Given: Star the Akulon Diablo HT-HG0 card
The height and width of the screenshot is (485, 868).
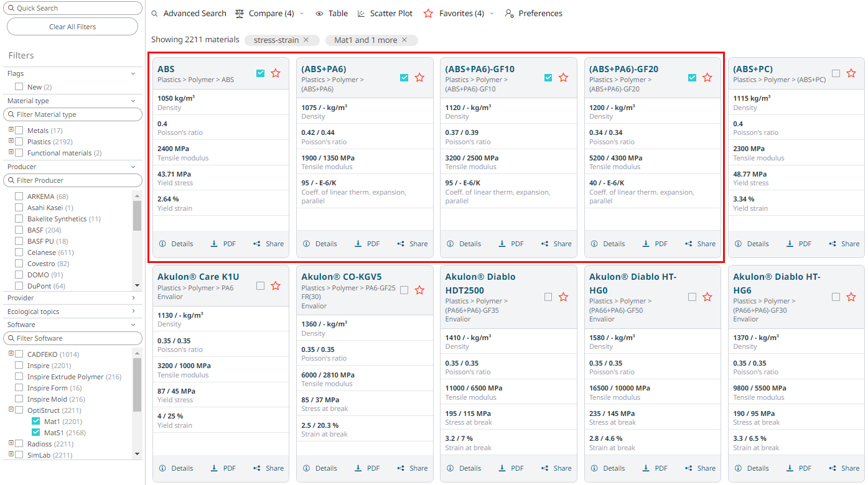Looking at the screenshot, I should (x=707, y=297).
